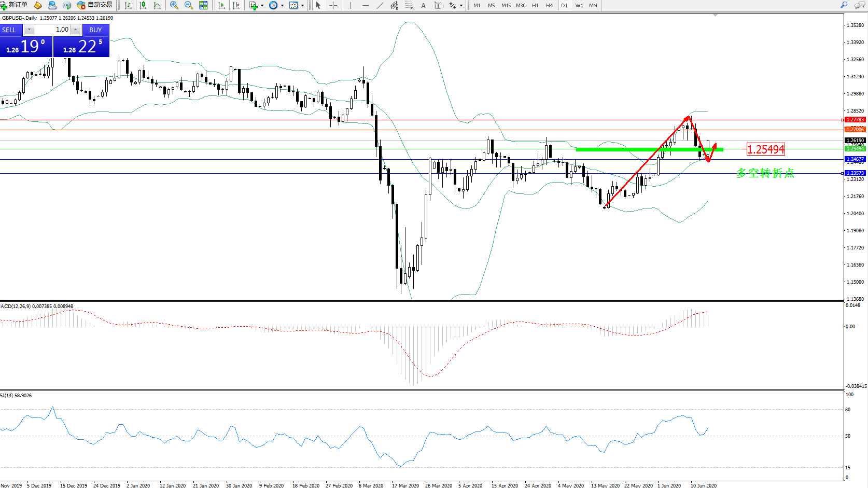Screen dimensions: 868x488
Task: Switch chart to line chart mode
Action: tap(157, 5)
